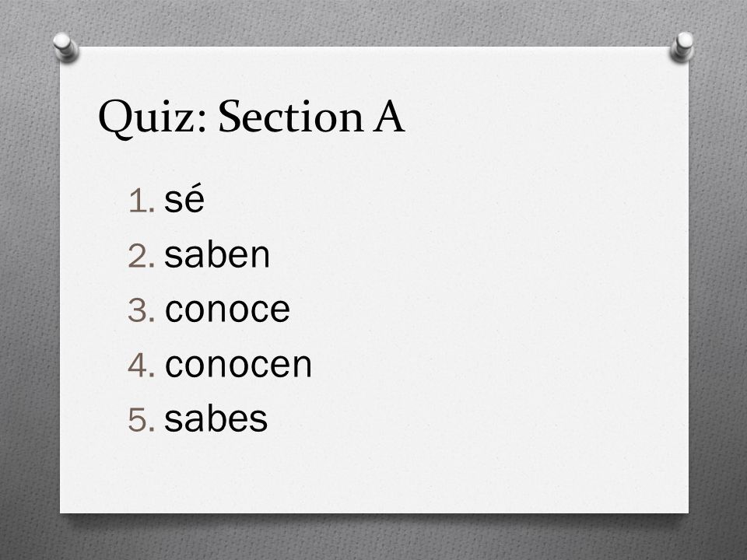Image resolution: width=747 pixels, height=560 pixels.
Task: Click list number 5.
Action: tap(142, 420)
